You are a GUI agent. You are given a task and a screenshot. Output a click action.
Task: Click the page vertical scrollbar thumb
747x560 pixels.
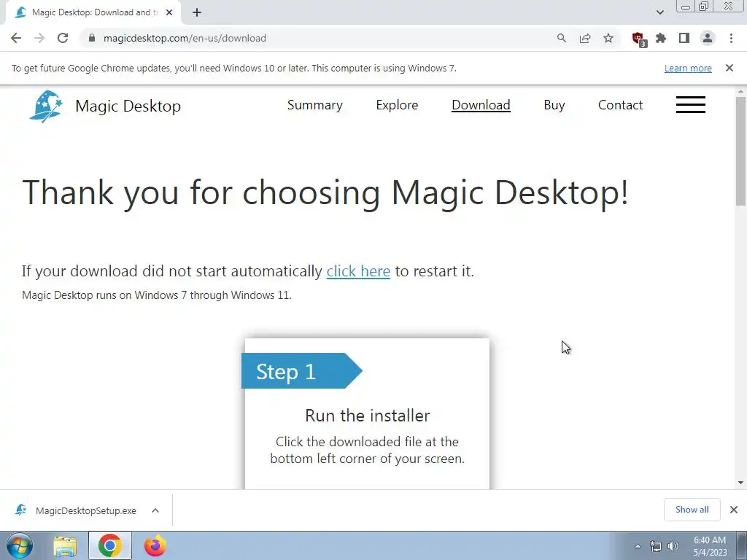click(740, 151)
